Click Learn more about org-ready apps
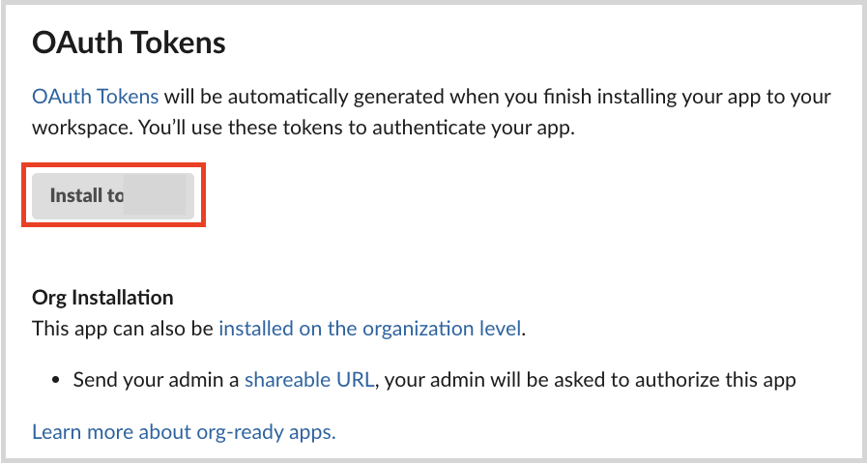Viewport: 868px width, 464px height. click(184, 431)
